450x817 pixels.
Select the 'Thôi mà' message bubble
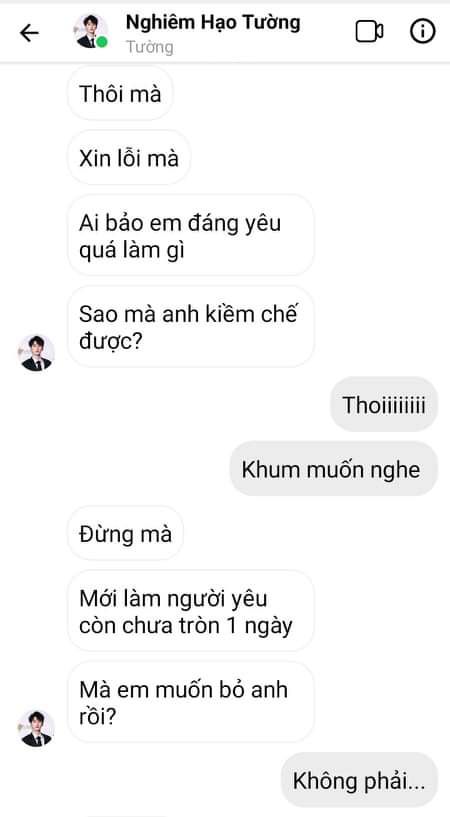click(x=120, y=94)
